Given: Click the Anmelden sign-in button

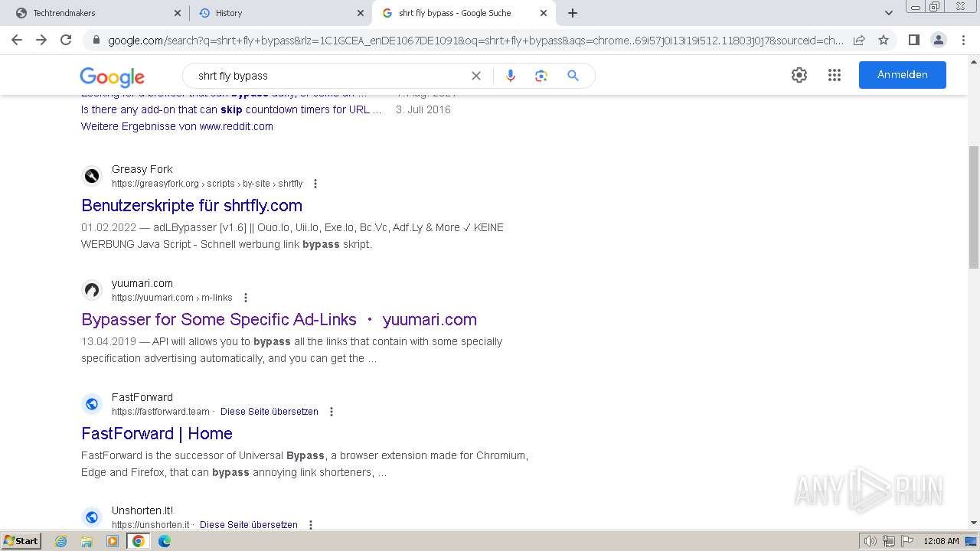Looking at the screenshot, I should click(x=903, y=75).
